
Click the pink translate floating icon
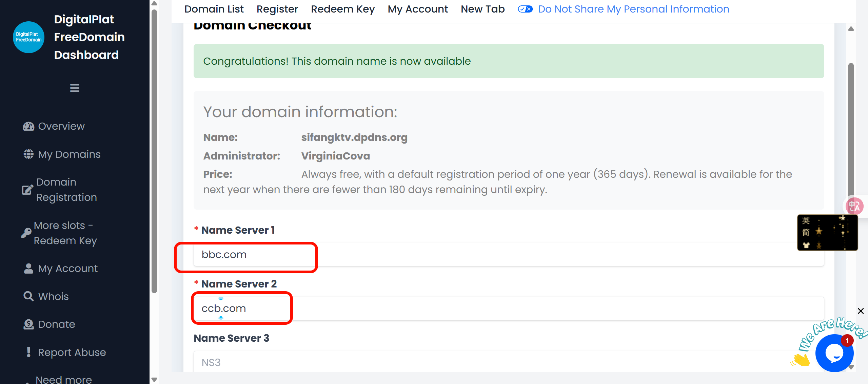[854, 206]
